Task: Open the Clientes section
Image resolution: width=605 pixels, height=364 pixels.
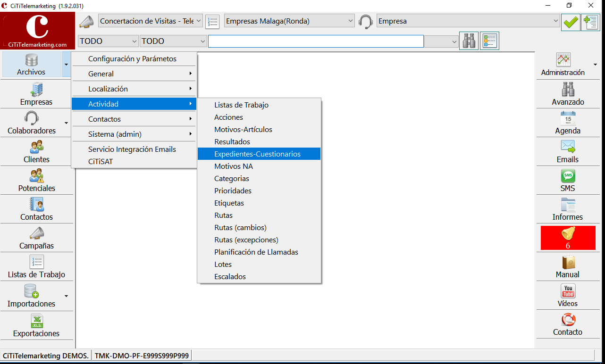Action: coord(36,152)
